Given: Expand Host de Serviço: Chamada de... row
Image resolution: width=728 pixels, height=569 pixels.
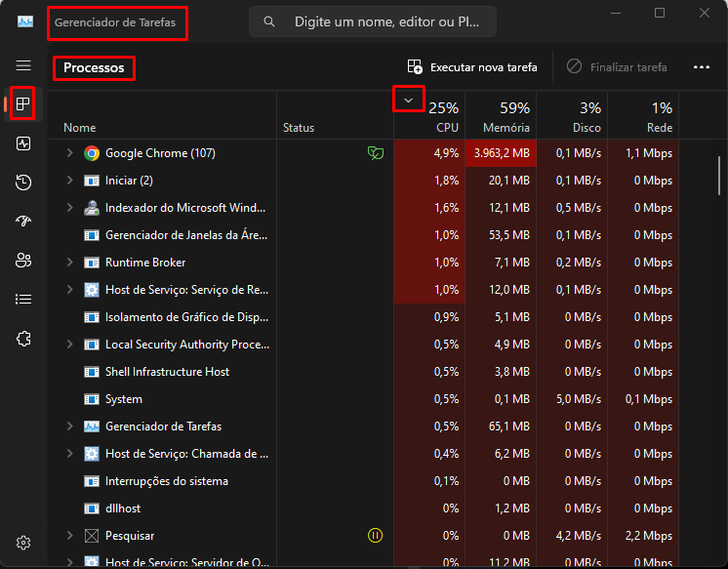Looking at the screenshot, I should pos(69,453).
